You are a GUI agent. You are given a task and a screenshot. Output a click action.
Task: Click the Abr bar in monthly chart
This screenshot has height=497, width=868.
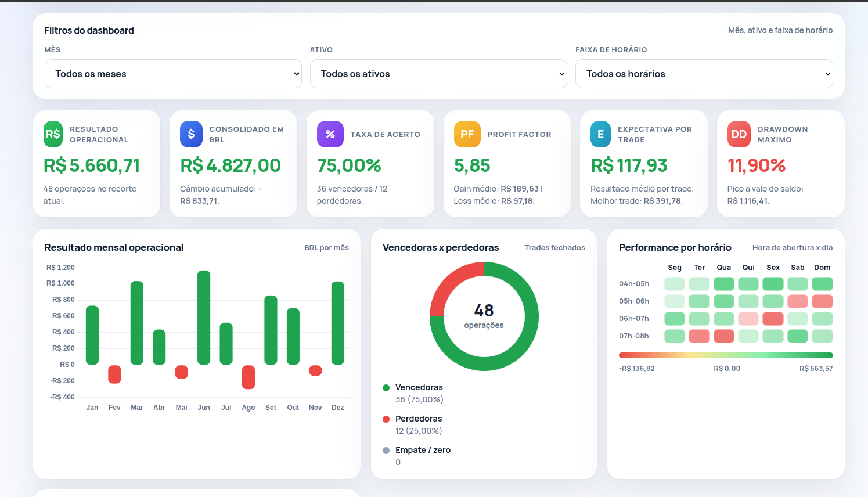tap(159, 347)
